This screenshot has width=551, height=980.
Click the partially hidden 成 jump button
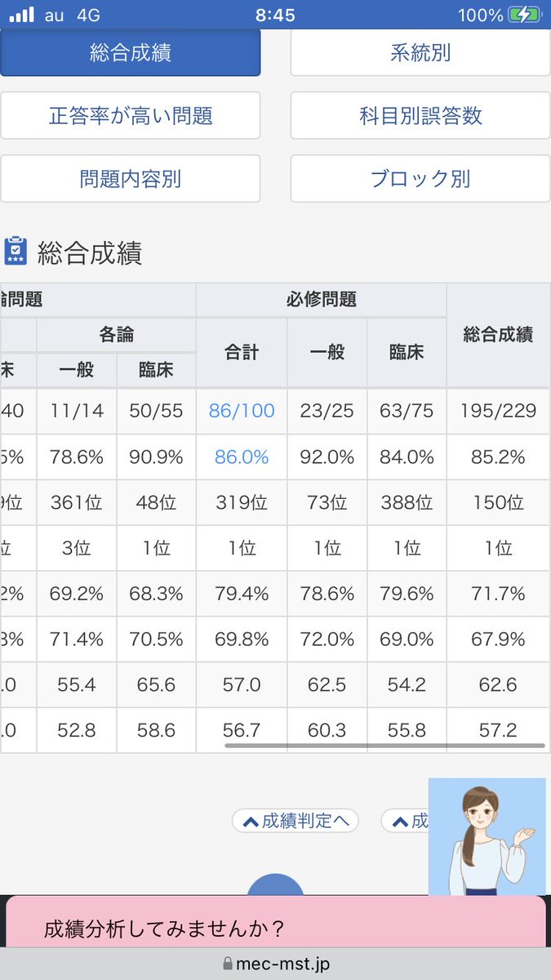(x=406, y=821)
